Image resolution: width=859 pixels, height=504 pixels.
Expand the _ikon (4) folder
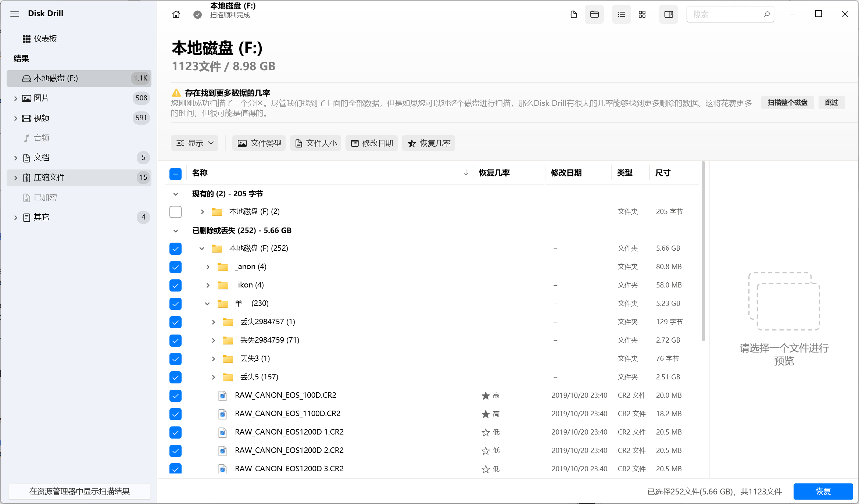[208, 285]
